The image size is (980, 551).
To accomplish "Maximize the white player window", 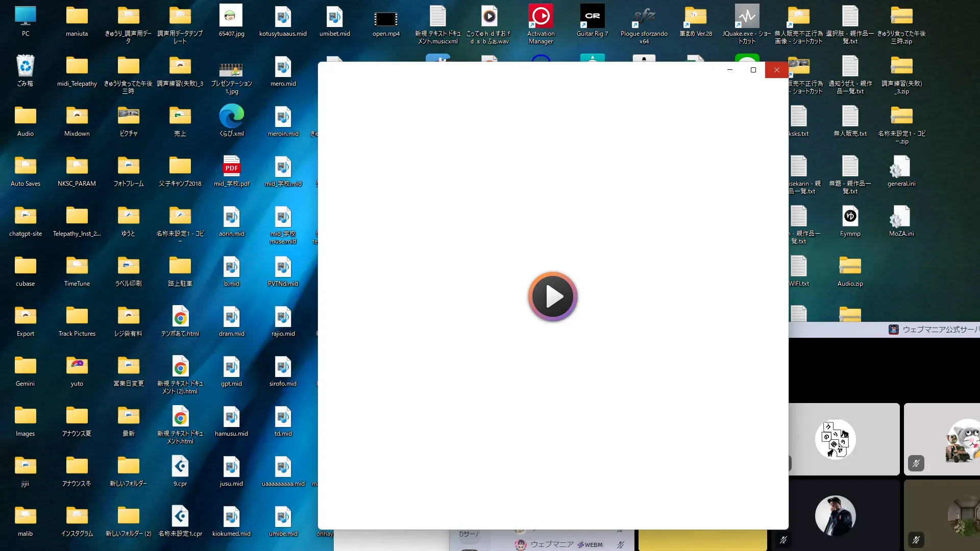I will click(x=753, y=70).
